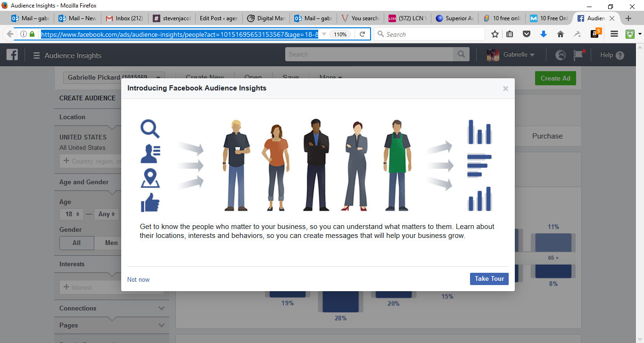Expand the Interests section
Image resolution: width=644 pixels, height=343 pixels.
88,264
